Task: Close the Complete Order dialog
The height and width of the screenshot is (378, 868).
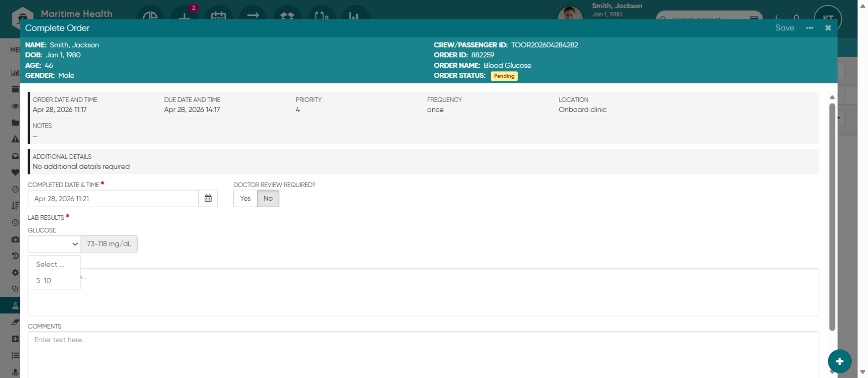Action: (x=828, y=28)
